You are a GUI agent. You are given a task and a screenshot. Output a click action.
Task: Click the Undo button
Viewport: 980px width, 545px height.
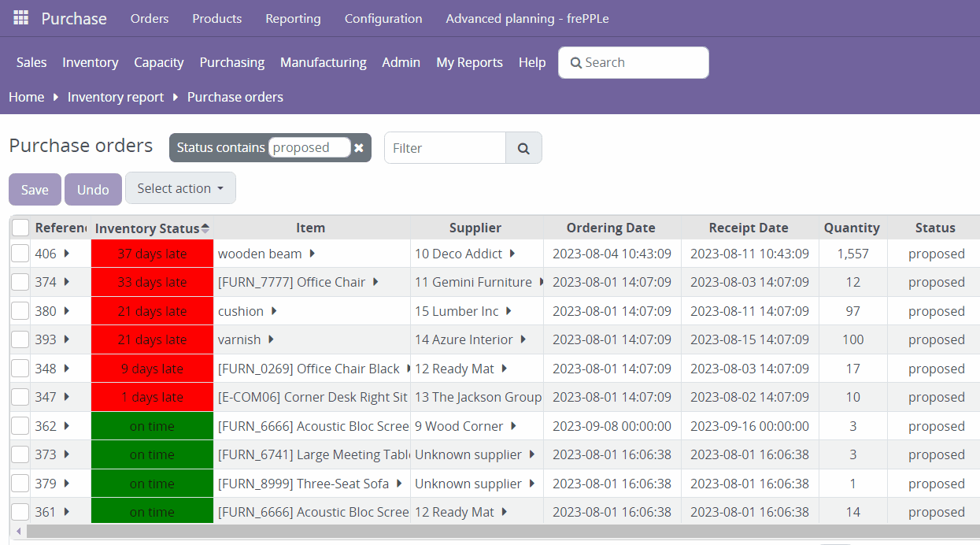93,189
